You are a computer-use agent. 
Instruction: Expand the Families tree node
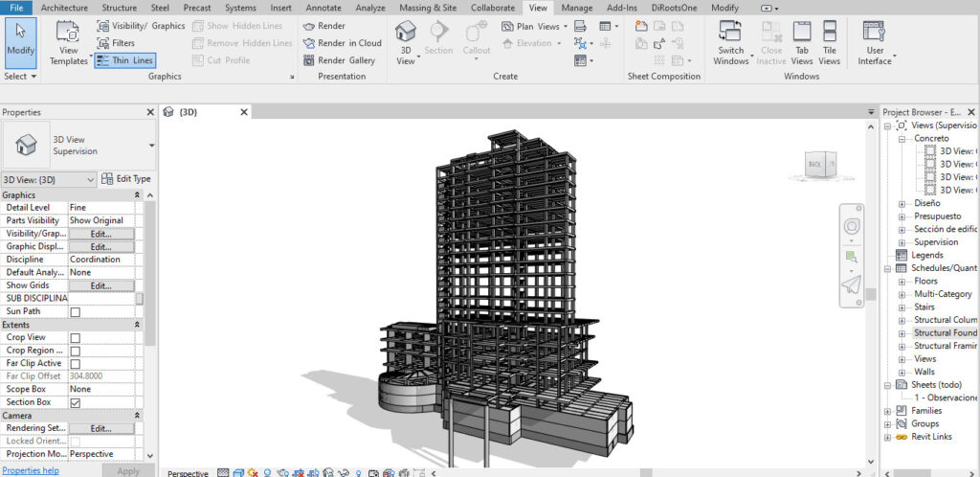pos(888,411)
